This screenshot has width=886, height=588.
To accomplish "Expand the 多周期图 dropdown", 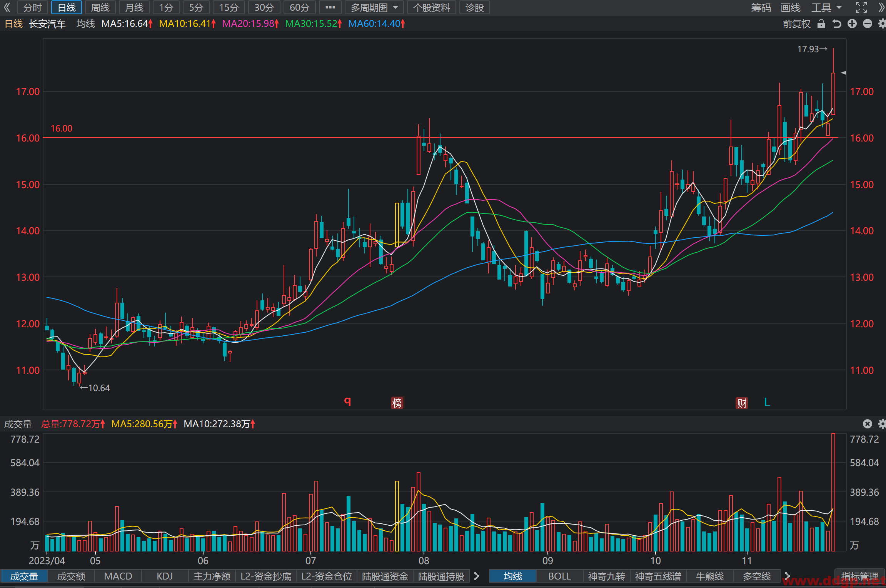I will [x=374, y=8].
